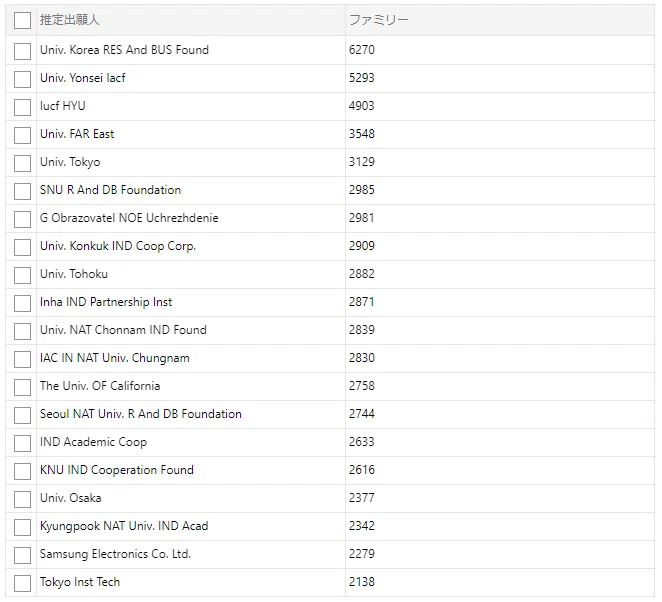This screenshot has height=602, width=662.
Task: Select checkbox beside Univ. Konkuk IND Coop Corp.
Action: click(x=22, y=247)
